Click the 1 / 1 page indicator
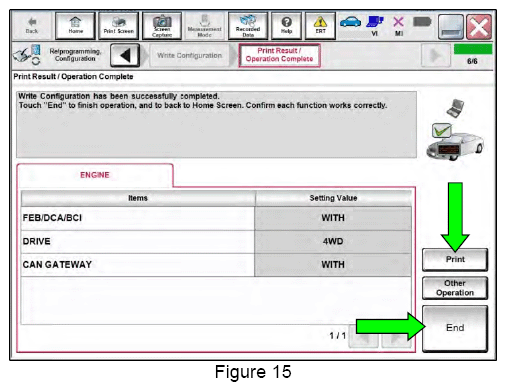The width and height of the screenshot is (506, 391). [337, 336]
